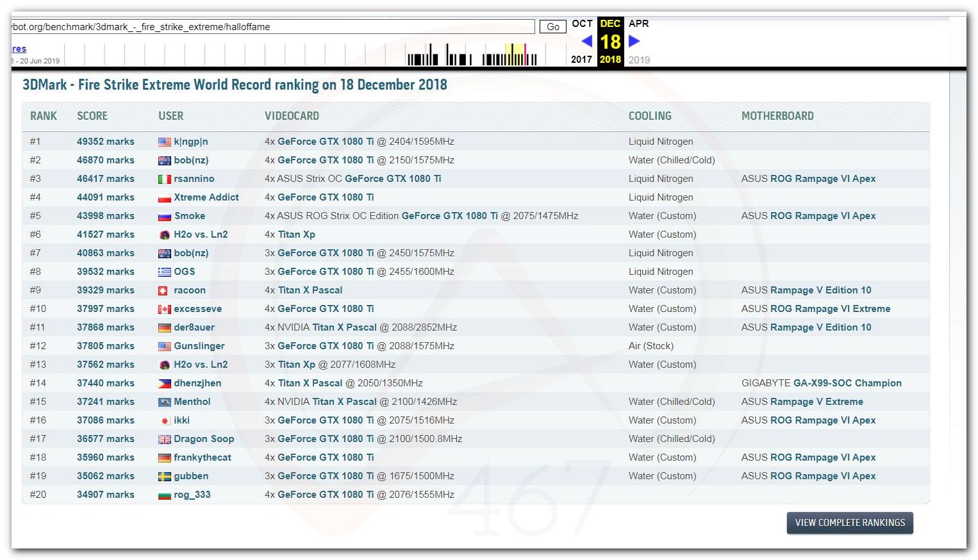Open k|ngp|n's user profile link

tap(191, 142)
